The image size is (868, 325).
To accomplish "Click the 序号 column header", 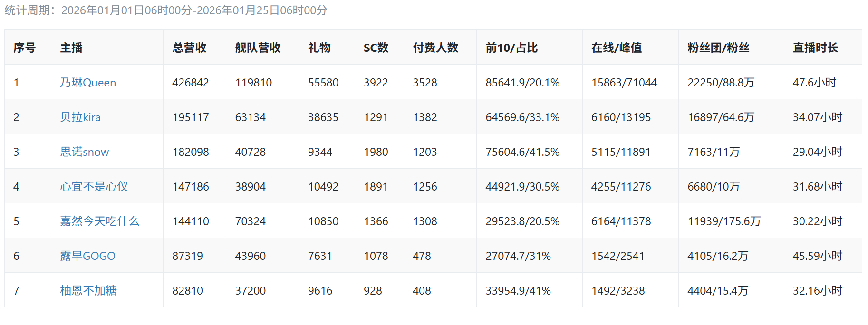I will [24, 48].
